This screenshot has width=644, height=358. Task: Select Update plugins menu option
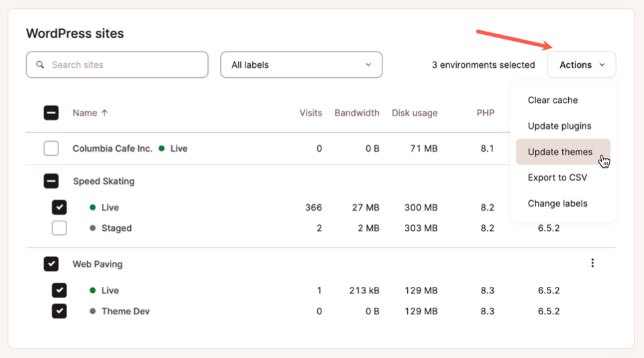(559, 126)
